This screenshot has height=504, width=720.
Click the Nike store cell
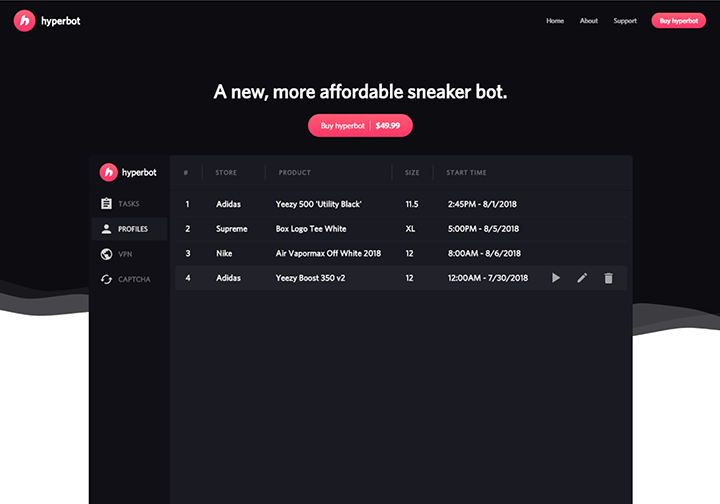[x=224, y=253]
